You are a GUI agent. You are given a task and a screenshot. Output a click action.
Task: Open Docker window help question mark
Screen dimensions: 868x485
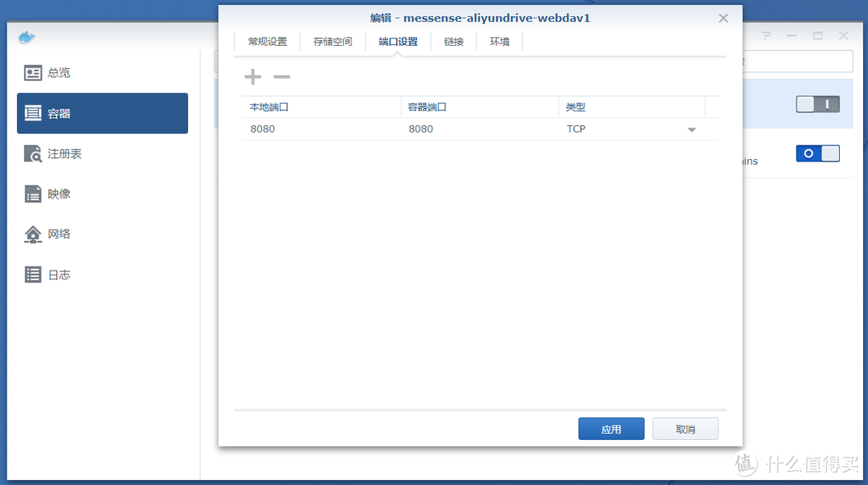[766, 35]
